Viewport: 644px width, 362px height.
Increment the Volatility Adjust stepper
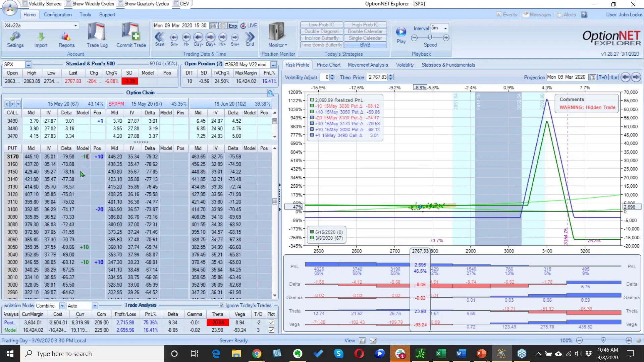(x=332, y=76)
